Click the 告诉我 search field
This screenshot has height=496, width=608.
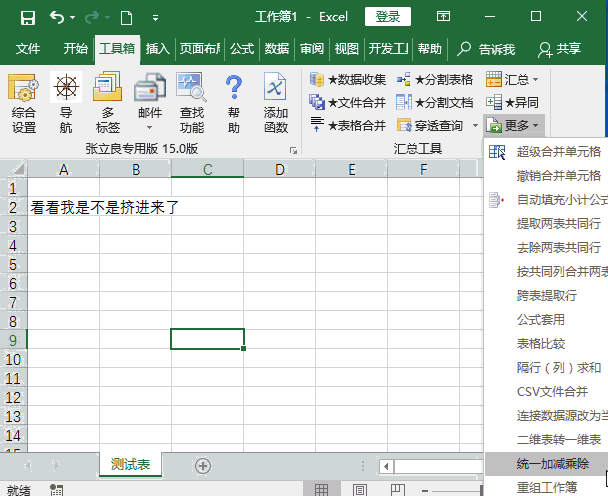(486, 48)
